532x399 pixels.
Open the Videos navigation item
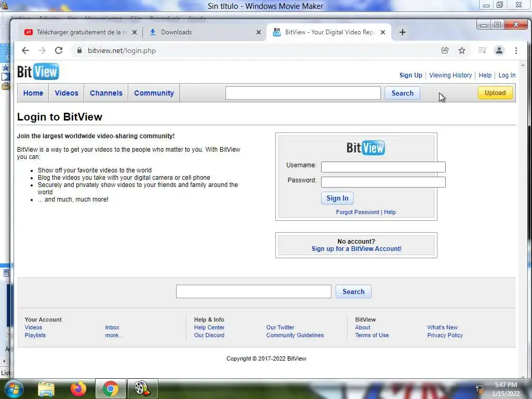tap(66, 93)
